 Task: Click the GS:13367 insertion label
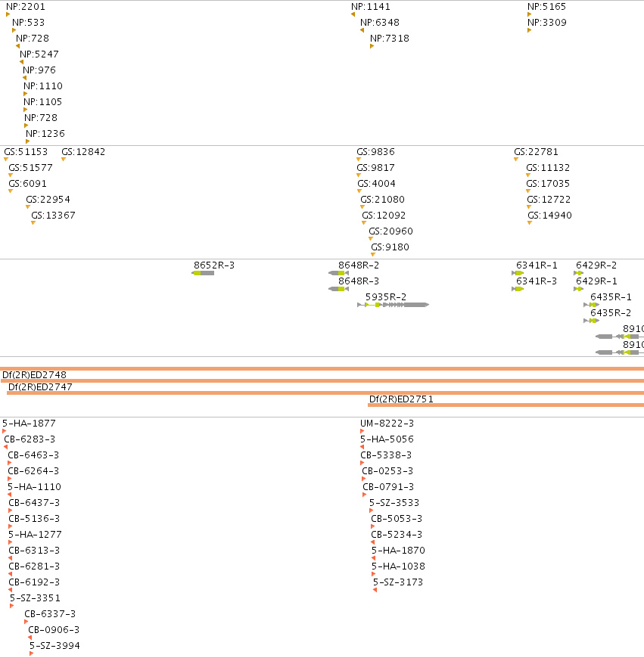point(53,216)
